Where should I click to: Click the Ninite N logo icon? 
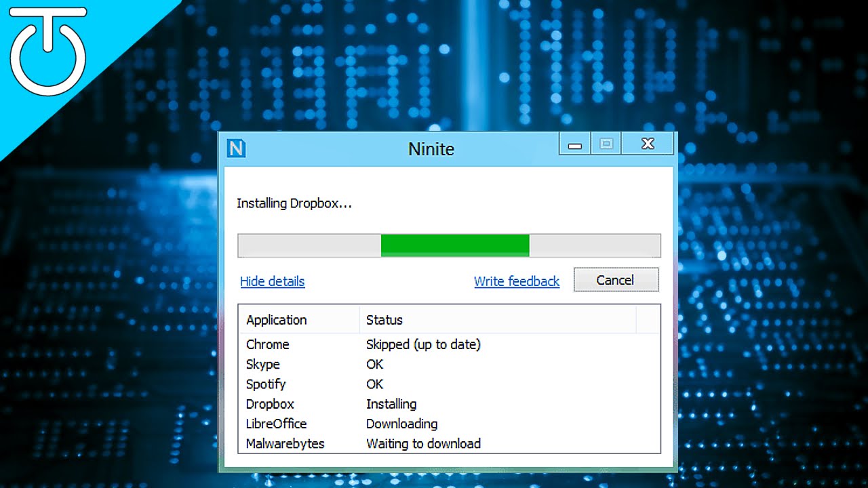(236, 148)
